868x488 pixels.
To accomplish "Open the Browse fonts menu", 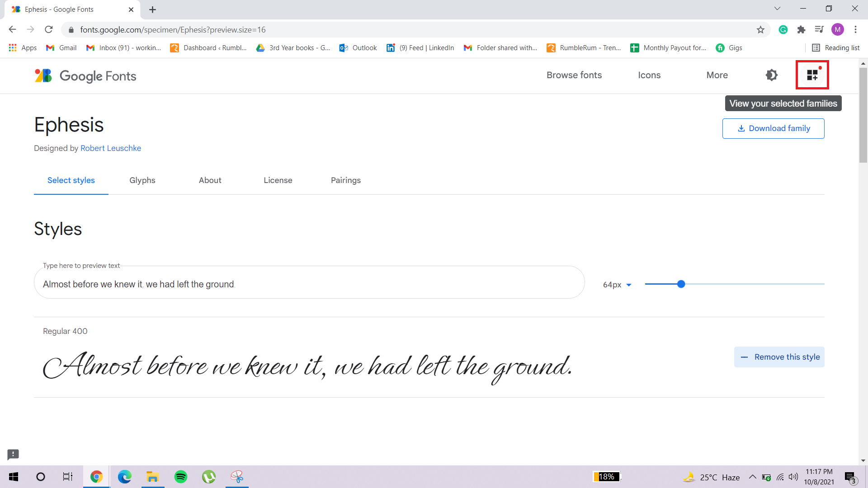I will (574, 75).
